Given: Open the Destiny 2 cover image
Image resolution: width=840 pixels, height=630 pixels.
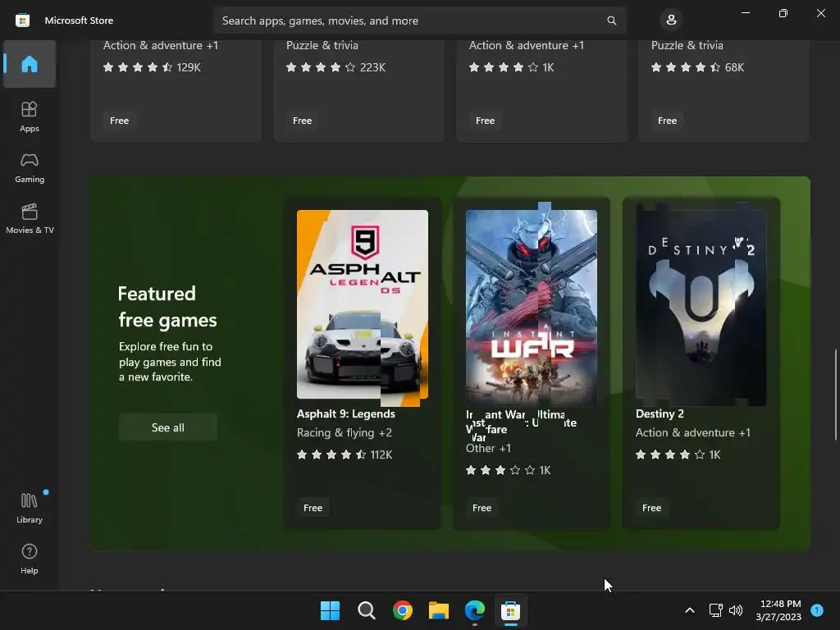Looking at the screenshot, I should pos(701,306).
